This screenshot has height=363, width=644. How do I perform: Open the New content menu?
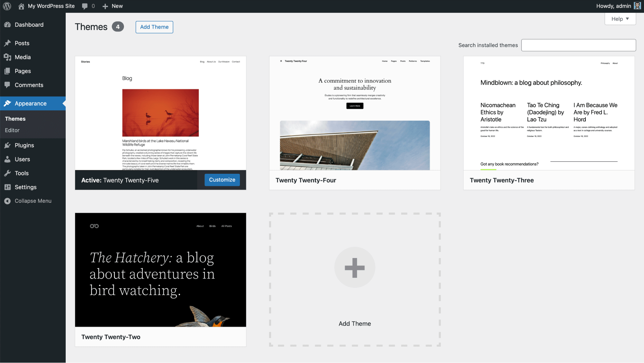tap(113, 6)
